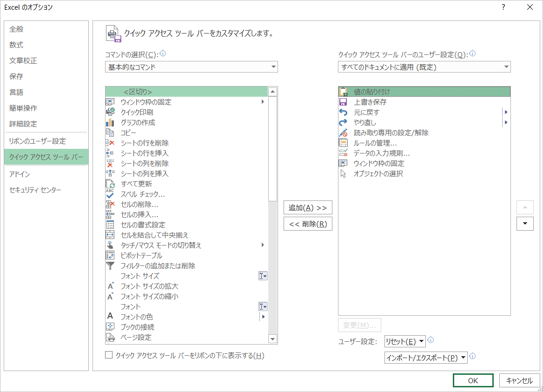Open the コマンドの選択 commands dropdown
Image resolution: width=543 pixels, height=392 pixels.
tap(191, 66)
